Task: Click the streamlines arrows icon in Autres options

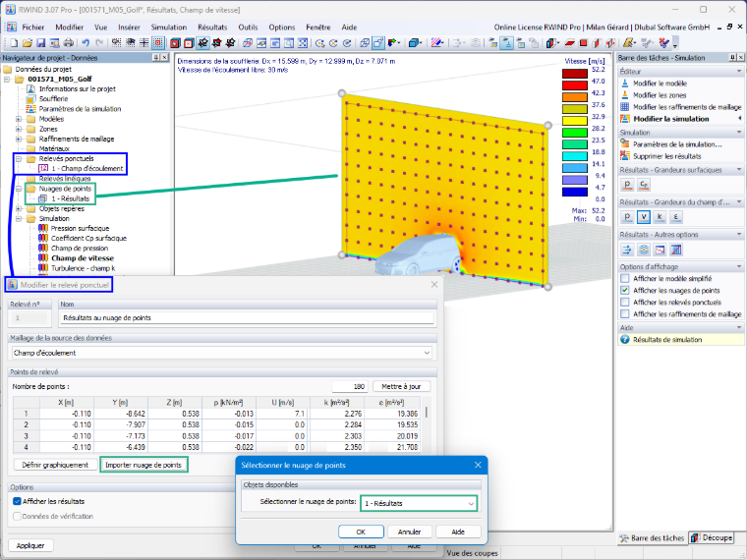Action: (x=627, y=249)
